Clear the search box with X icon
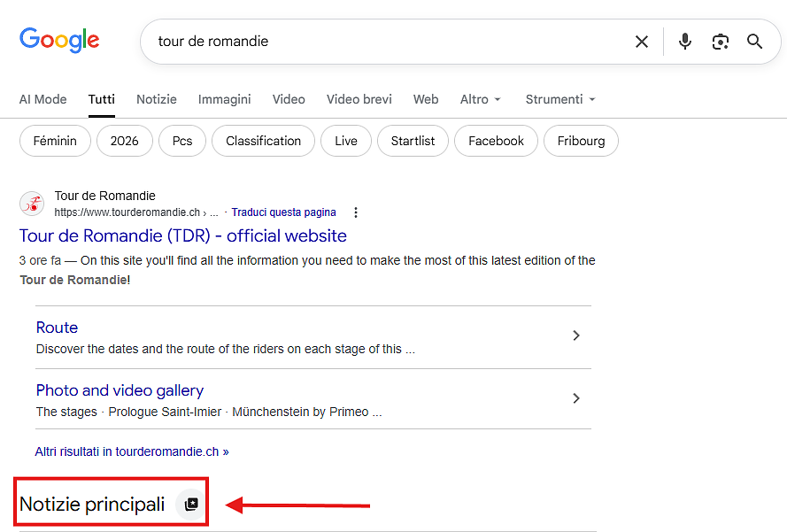 click(642, 42)
